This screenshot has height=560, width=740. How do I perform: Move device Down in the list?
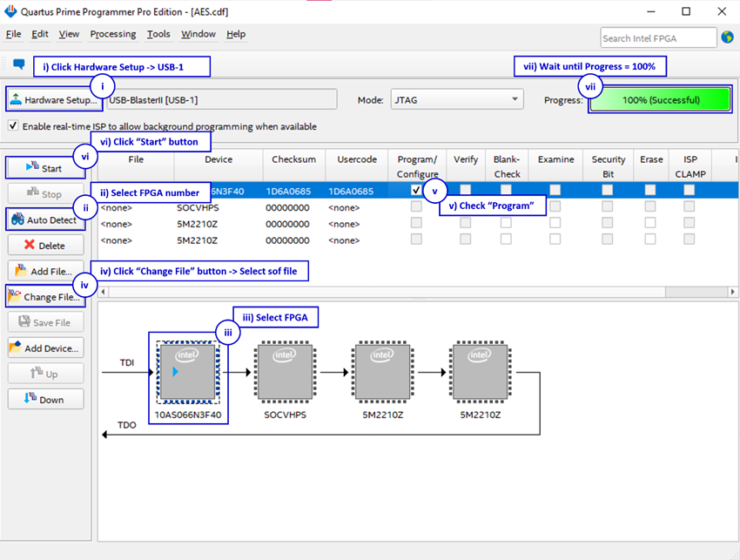pos(46,400)
